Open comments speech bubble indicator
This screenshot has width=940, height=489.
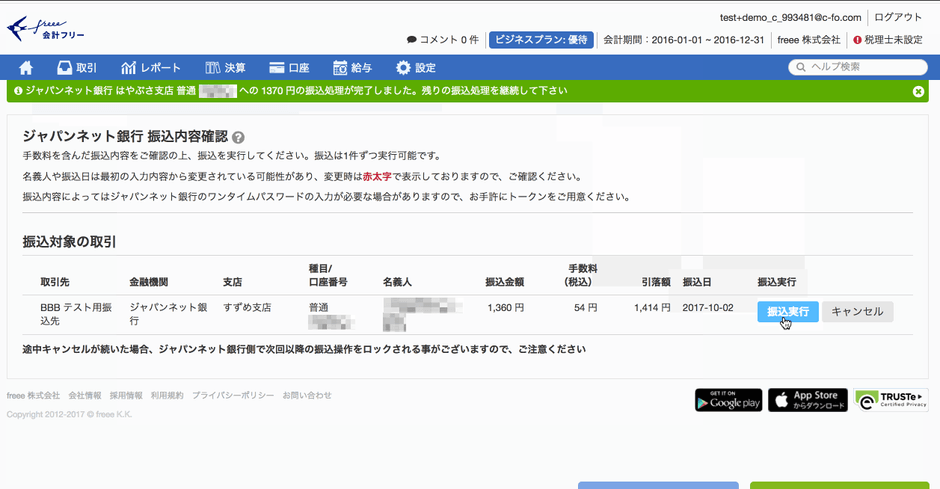[x=411, y=40]
